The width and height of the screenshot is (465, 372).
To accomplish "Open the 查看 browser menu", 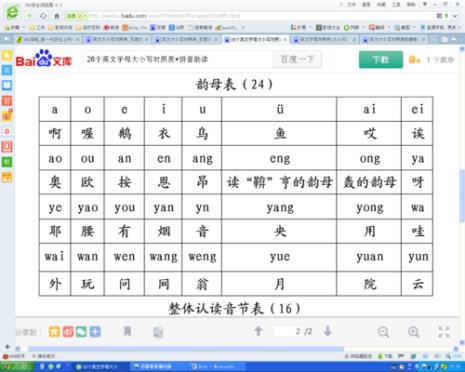I will [366, 5].
